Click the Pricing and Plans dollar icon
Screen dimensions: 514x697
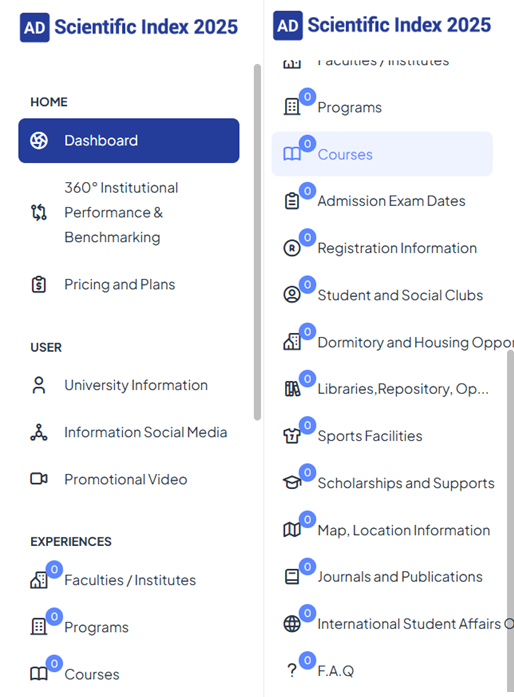[39, 284]
